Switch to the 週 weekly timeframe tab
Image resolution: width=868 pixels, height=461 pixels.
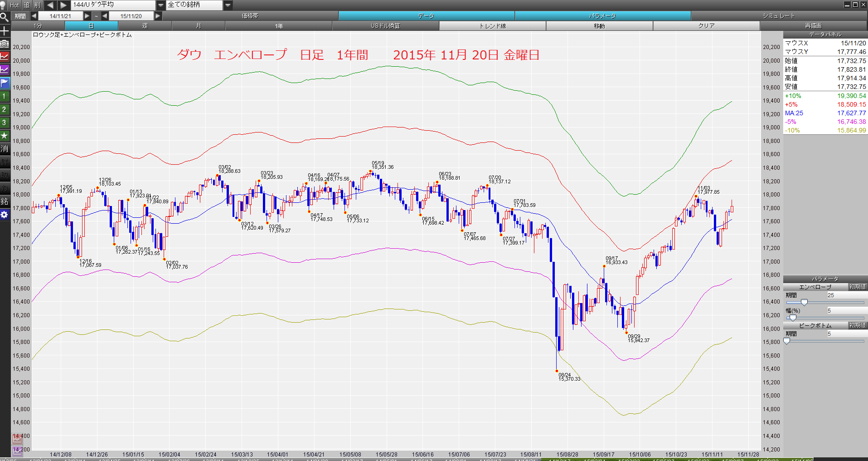tap(145, 26)
